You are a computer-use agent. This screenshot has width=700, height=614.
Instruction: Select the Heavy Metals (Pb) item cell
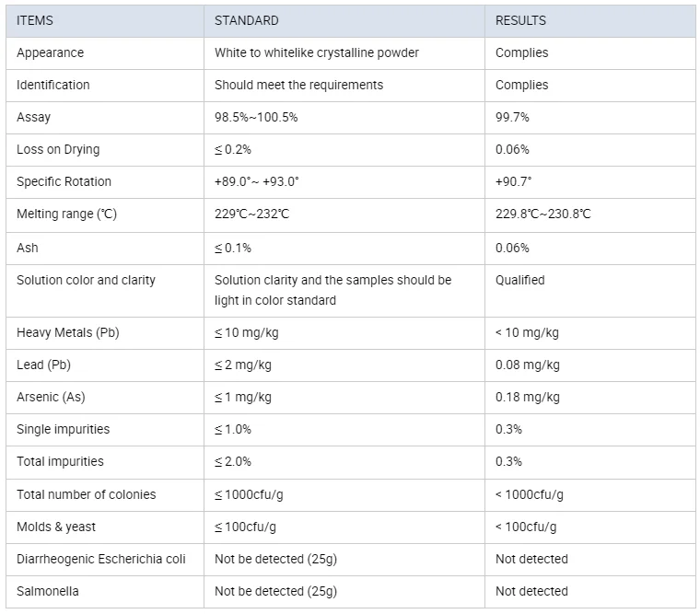click(69, 332)
